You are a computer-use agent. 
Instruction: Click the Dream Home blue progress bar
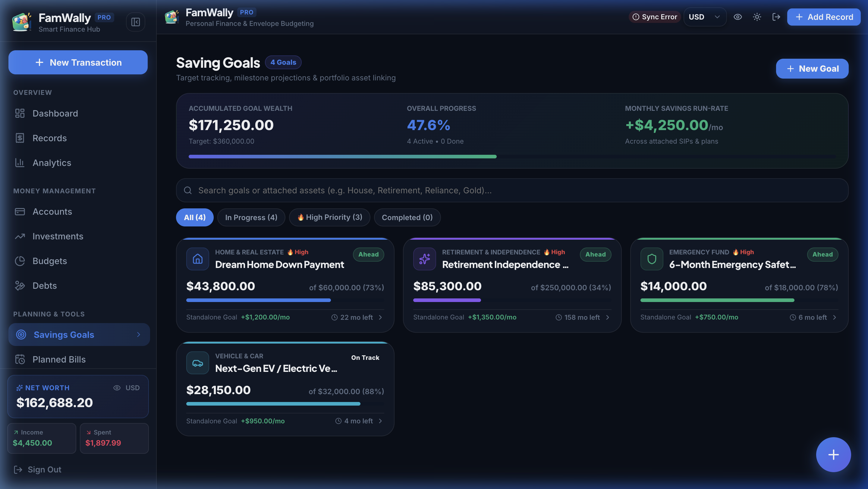click(285, 300)
